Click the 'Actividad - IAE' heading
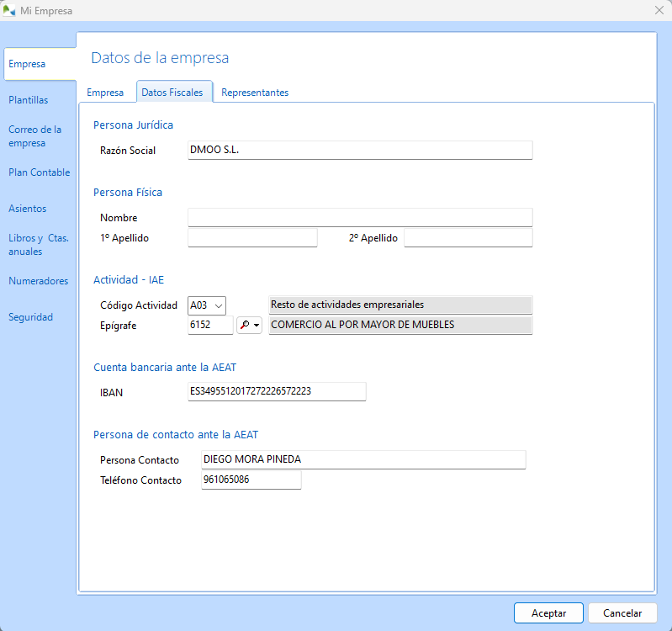 pyautogui.click(x=129, y=280)
